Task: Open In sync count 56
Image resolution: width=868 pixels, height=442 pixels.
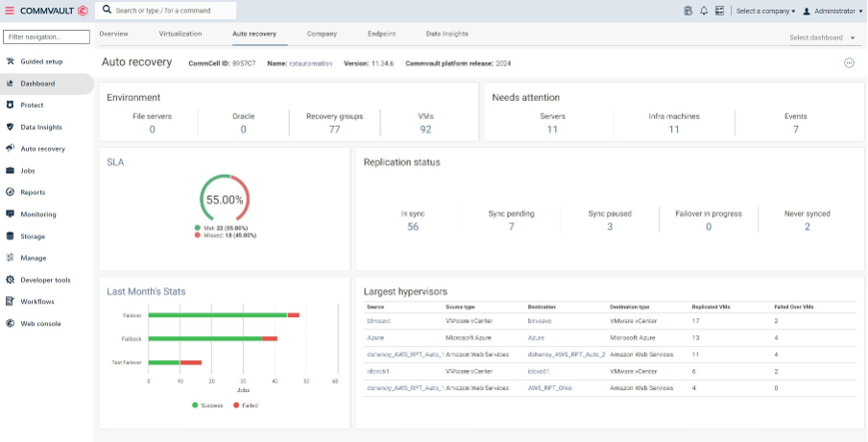Action: click(413, 227)
